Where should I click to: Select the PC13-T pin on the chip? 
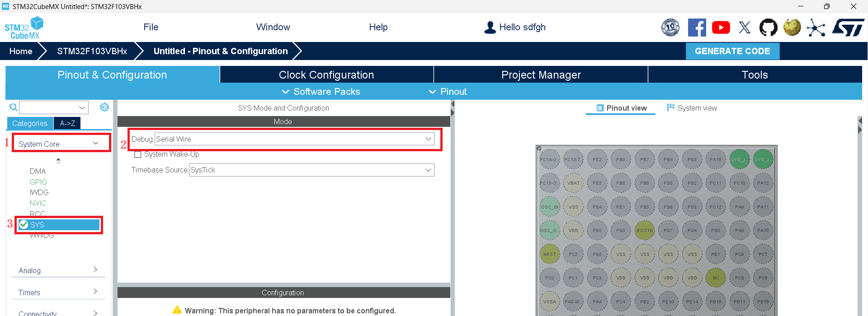click(573, 159)
